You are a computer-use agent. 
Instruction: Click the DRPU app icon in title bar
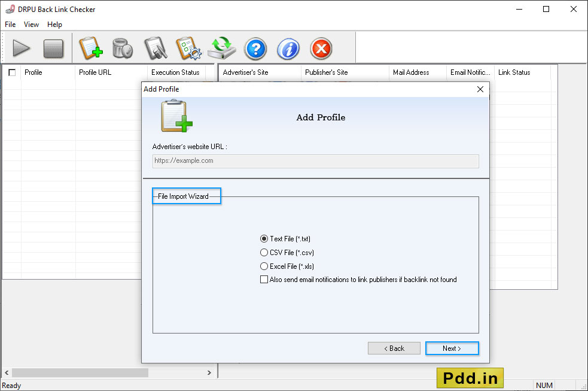(x=10, y=10)
